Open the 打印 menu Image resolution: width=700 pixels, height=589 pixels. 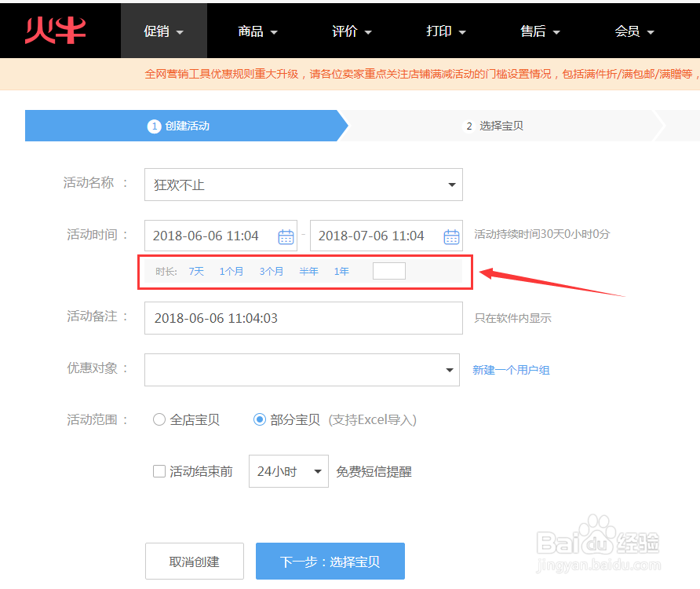[x=446, y=31]
